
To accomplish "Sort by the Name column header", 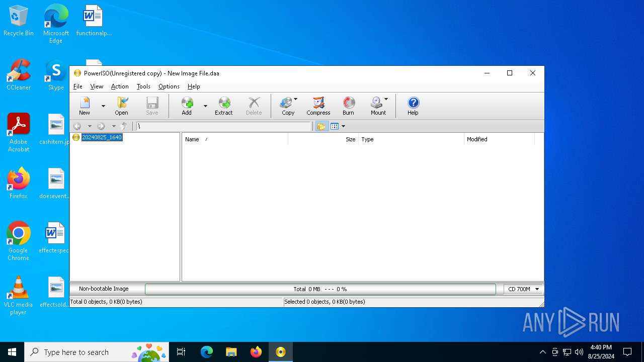I will (235, 139).
